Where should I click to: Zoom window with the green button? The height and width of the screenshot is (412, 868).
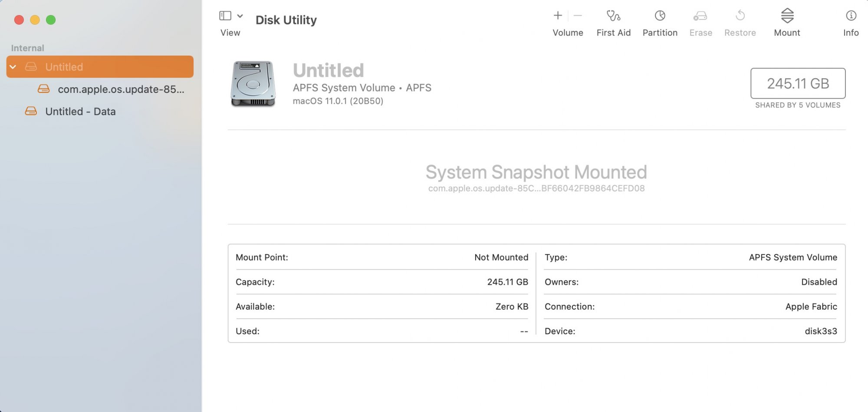[51, 20]
